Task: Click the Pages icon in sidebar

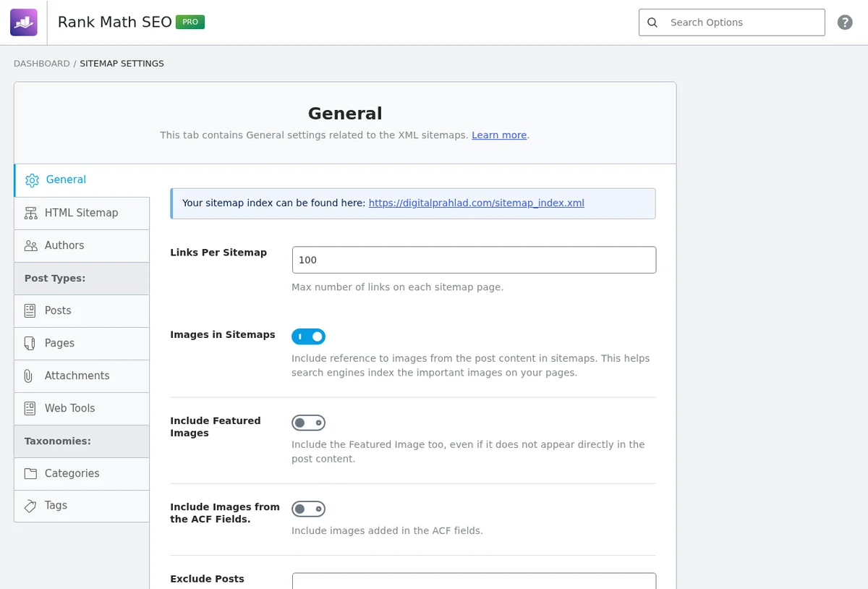Action: click(30, 343)
